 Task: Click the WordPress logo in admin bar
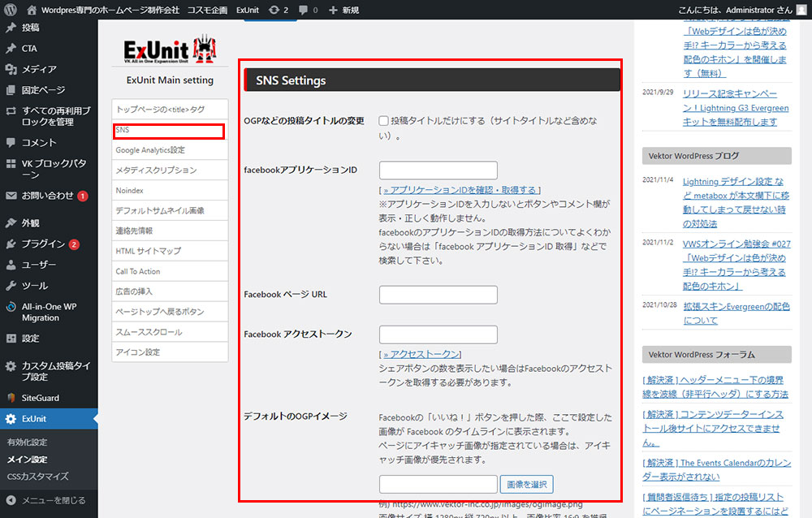[x=10, y=10]
